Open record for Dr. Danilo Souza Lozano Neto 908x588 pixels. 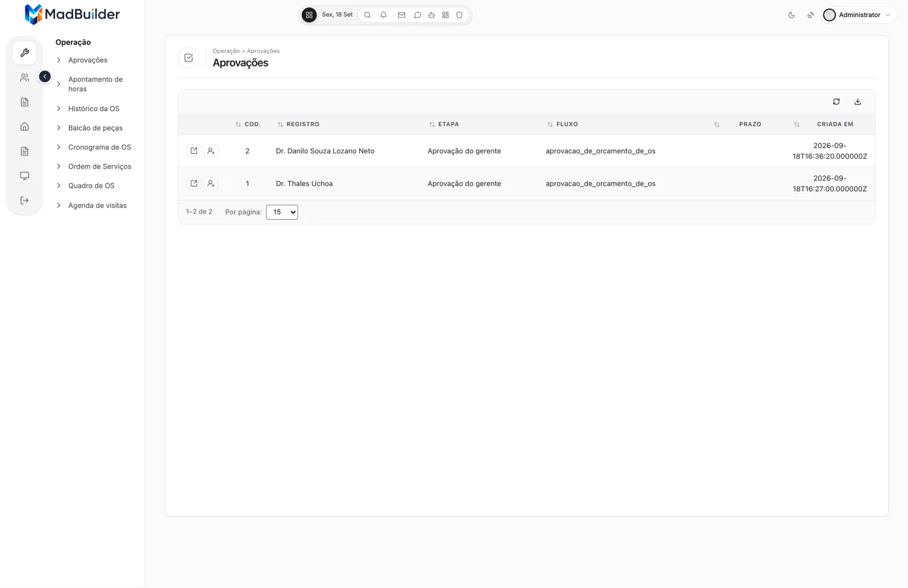(x=194, y=151)
